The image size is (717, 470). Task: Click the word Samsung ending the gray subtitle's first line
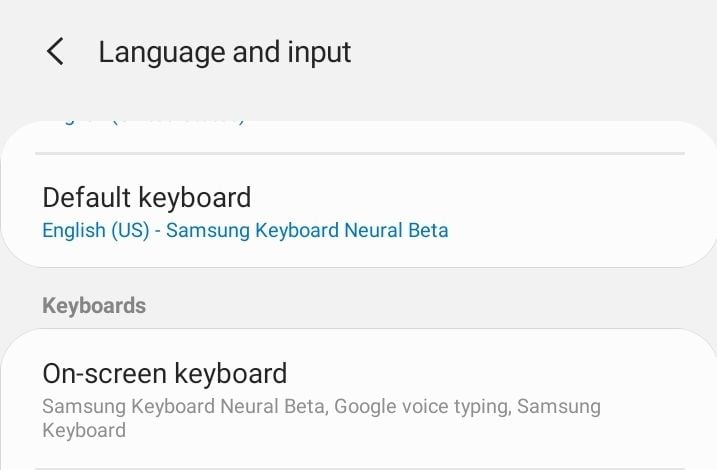(x=559, y=406)
